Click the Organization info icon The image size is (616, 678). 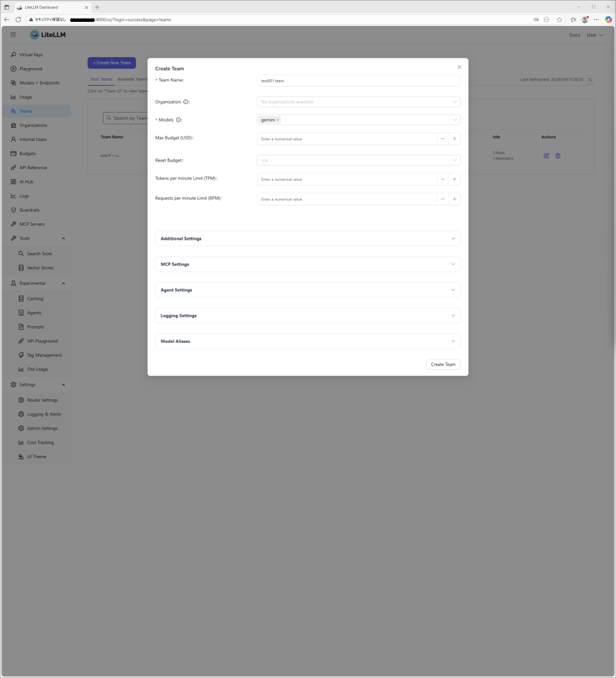185,102
